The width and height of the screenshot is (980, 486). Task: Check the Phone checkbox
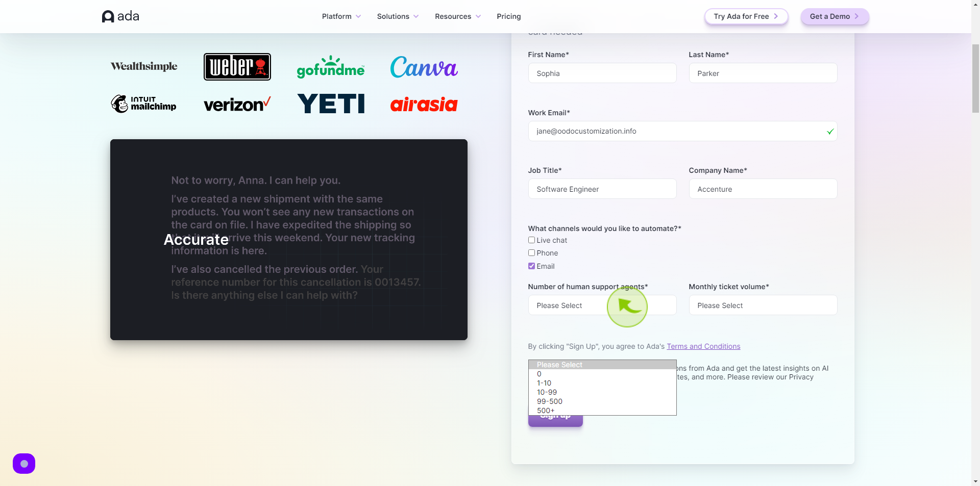coord(531,253)
